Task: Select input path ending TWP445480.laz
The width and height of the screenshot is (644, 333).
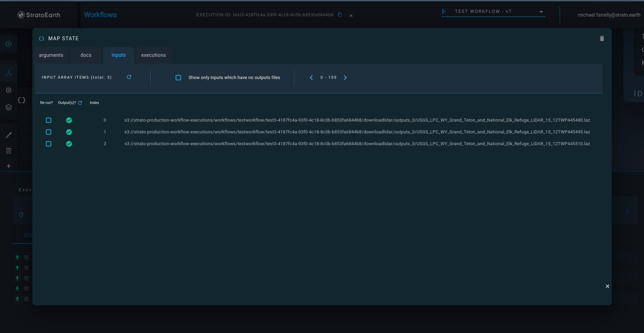Action: pyautogui.click(x=357, y=120)
